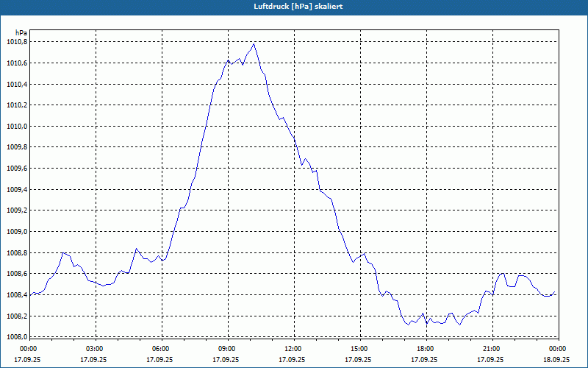The image size is (588, 368).
Task: Select the 1008,8 y-axis label
Action: 17,253
